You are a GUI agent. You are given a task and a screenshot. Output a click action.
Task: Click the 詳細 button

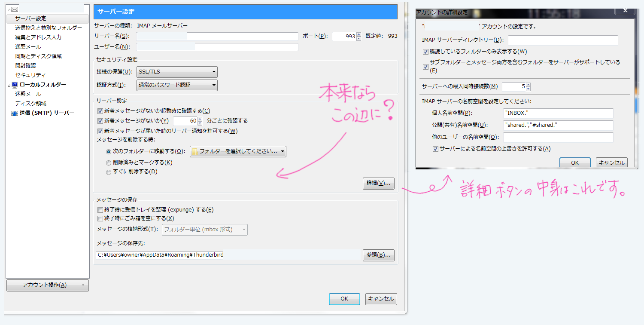click(378, 183)
